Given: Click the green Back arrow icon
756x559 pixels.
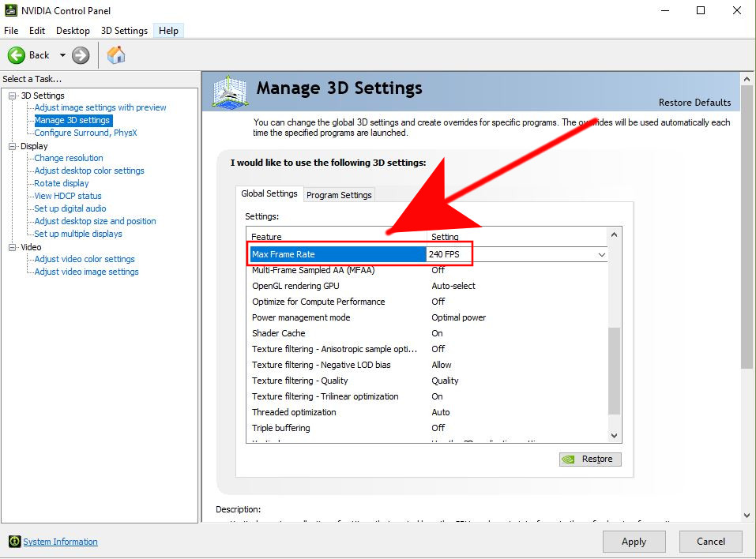Looking at the screenshot, I should [17, 55].
